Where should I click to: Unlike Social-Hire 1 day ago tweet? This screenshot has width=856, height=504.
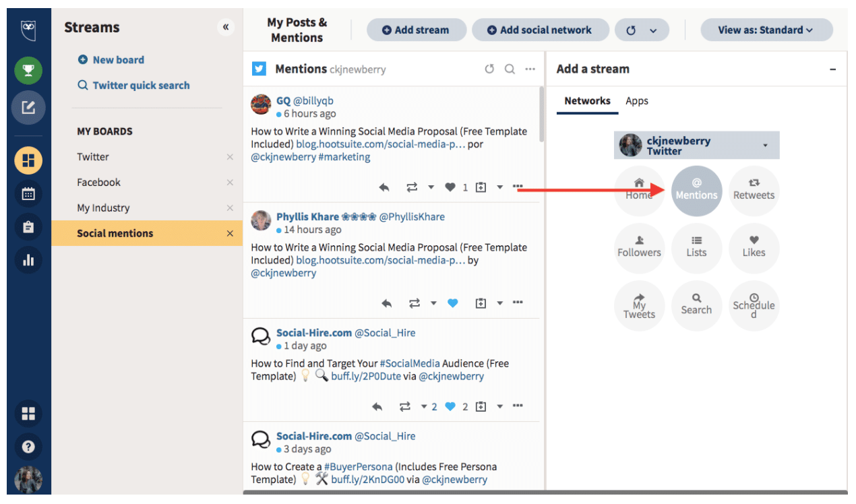450,407
